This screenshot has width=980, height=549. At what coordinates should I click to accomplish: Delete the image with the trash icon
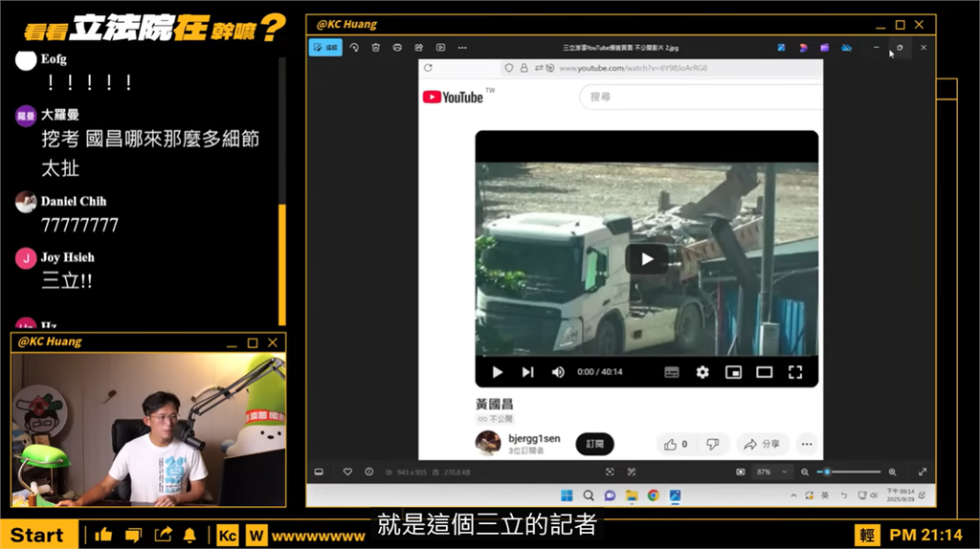tap(376, 47)
